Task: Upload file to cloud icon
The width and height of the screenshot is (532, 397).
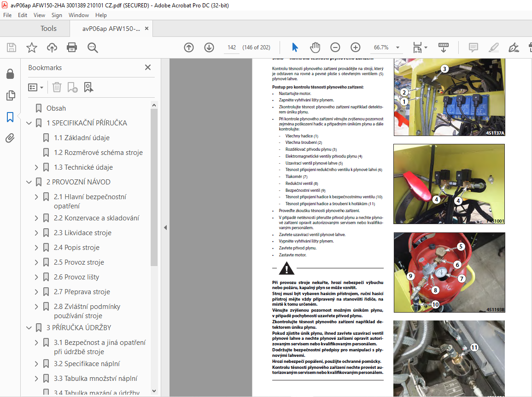Action: pos(52,47)
